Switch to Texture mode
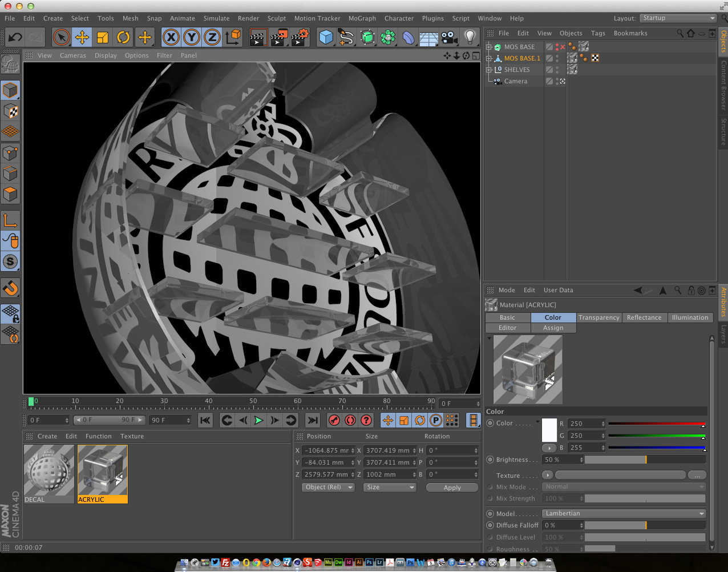 point(10,111)
